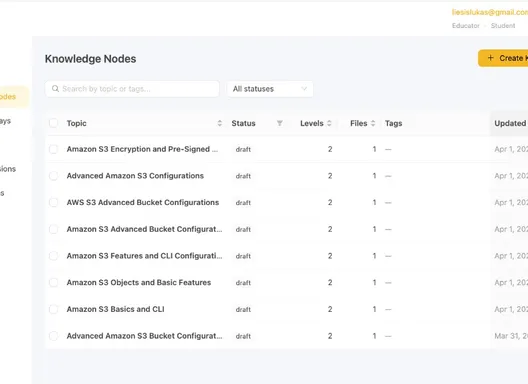The image size is (528, 384).
Task: Open Amazon S3 Objects and Basic Features topic
Action: point(139,282)
